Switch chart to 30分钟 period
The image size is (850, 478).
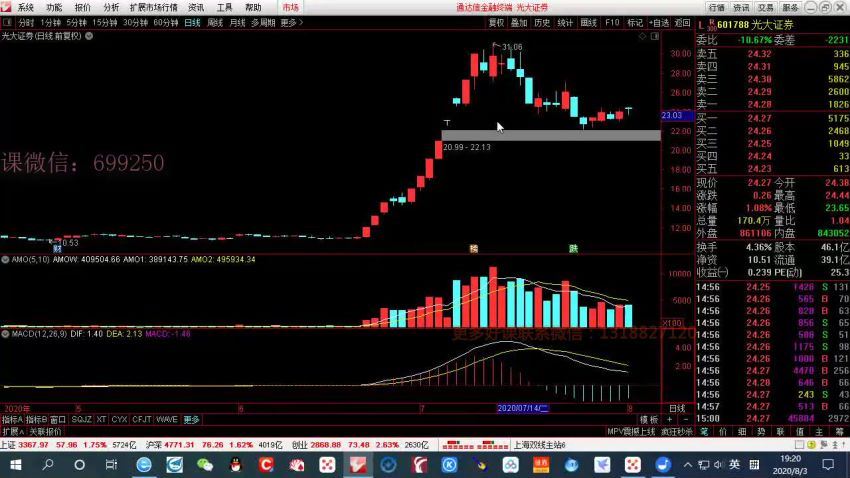[135, 23]
